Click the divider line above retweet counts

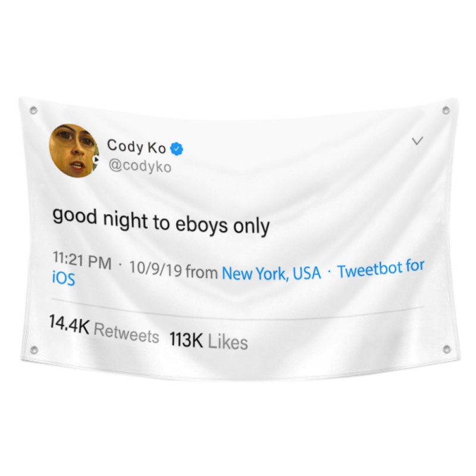pyautogui.click(x=237, y=309)
